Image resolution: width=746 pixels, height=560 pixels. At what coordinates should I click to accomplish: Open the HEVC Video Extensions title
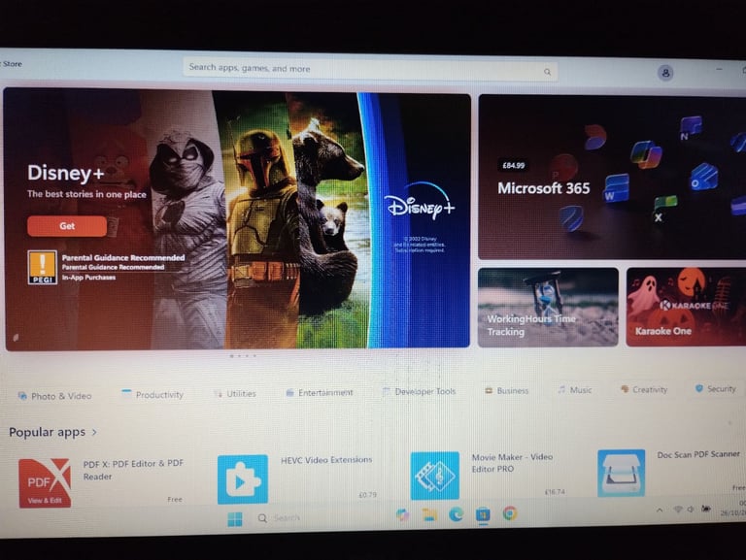coord(326,460)
